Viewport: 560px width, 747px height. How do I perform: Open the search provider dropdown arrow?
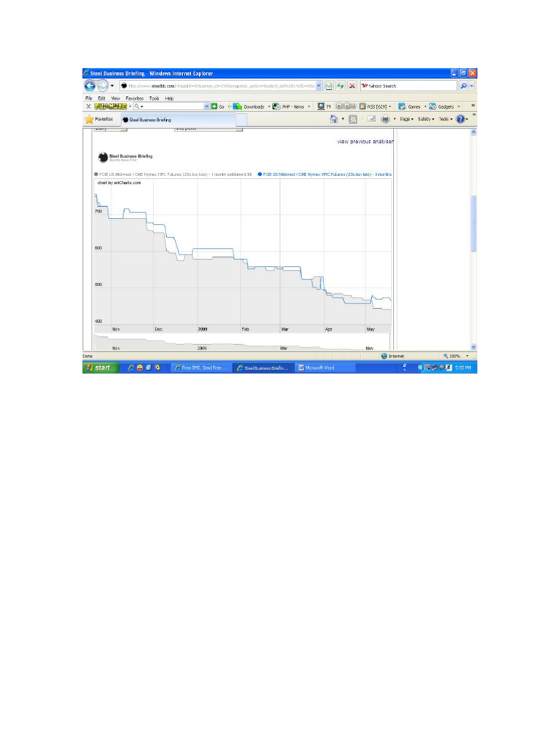point(472,86)
